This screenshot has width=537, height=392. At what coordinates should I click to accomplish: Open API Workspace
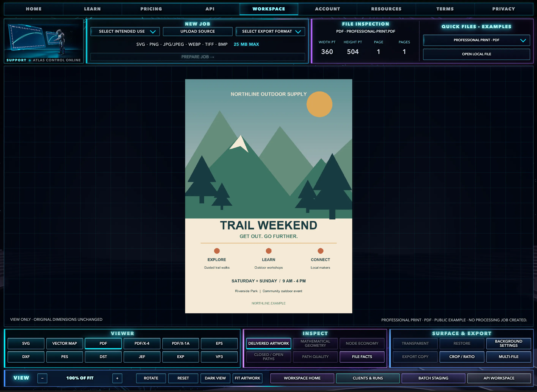coord(499,378)
